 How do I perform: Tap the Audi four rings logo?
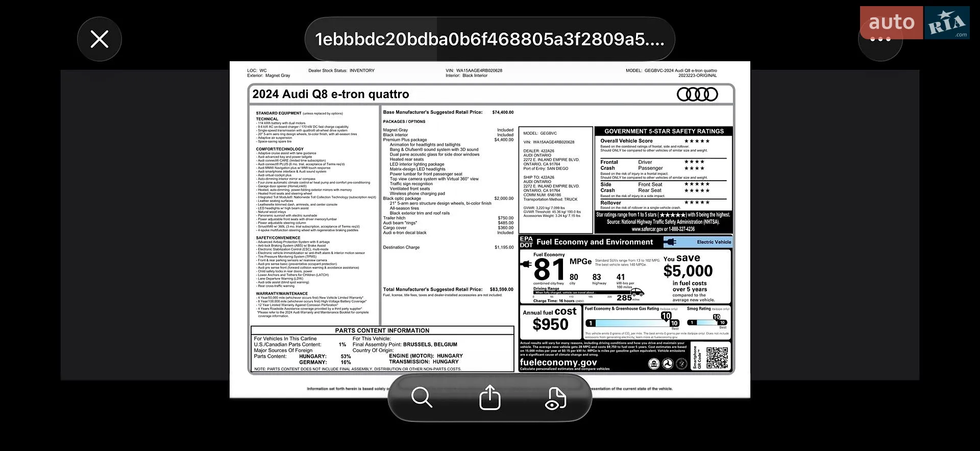697,94
